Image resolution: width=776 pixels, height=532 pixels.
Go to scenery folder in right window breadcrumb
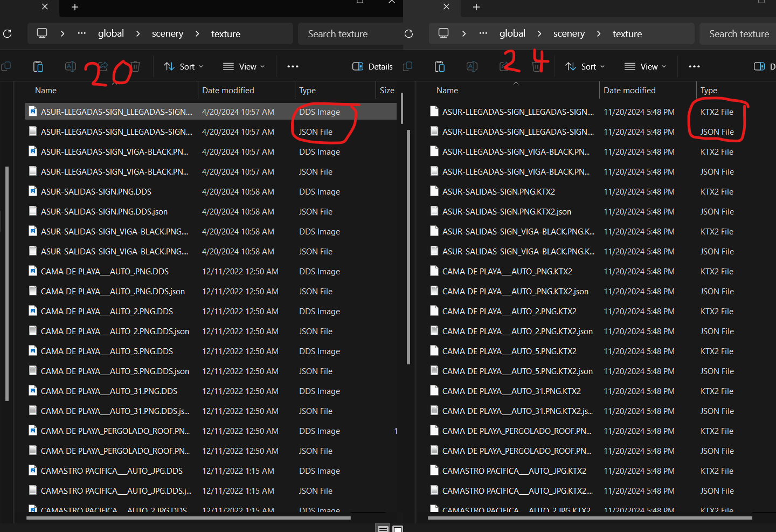tap(569, 33)
